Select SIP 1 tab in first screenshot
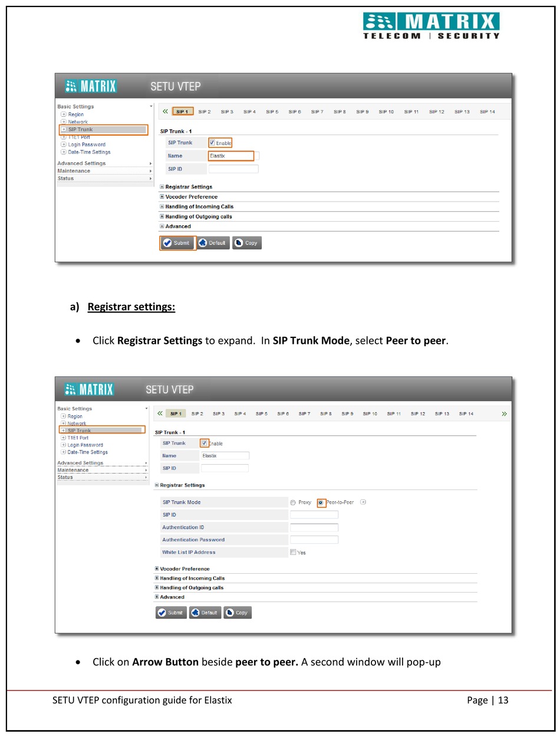The image size is (560, 736). pos(182,111)
